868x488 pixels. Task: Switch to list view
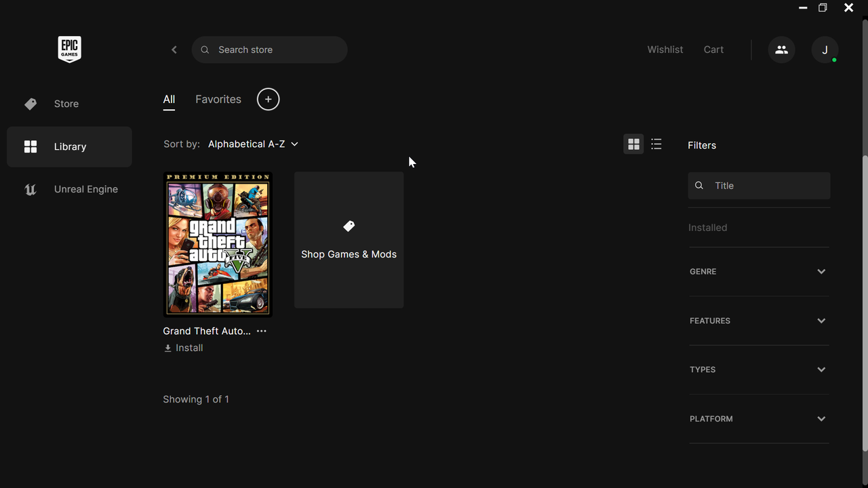(x=656, y=144)
